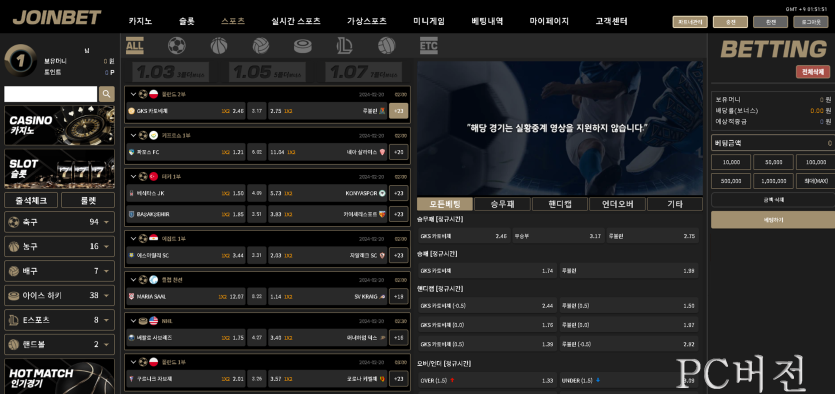Select the soccer ball sport filter icon

click(x=176, y=46)
